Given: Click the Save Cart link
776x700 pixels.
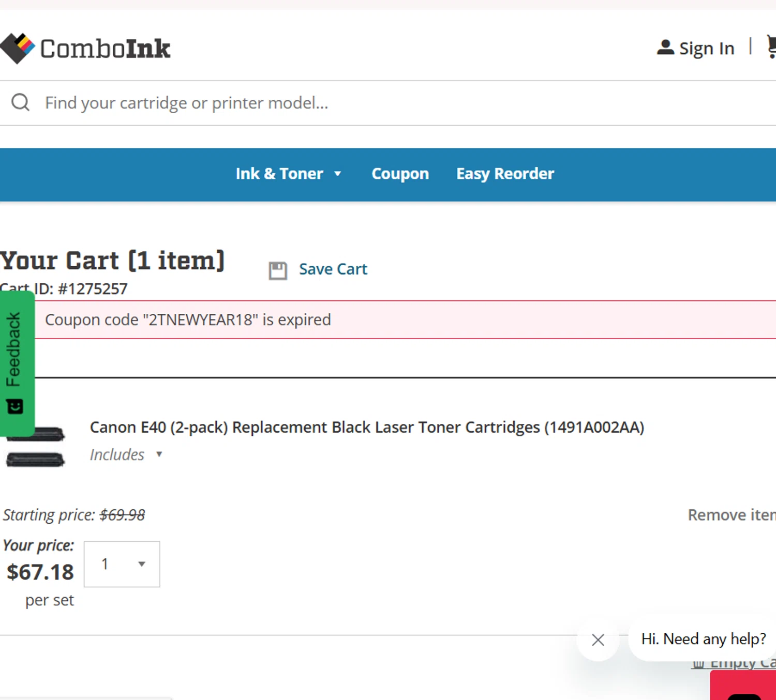Looking at the screenshot, I should point(333,269).
